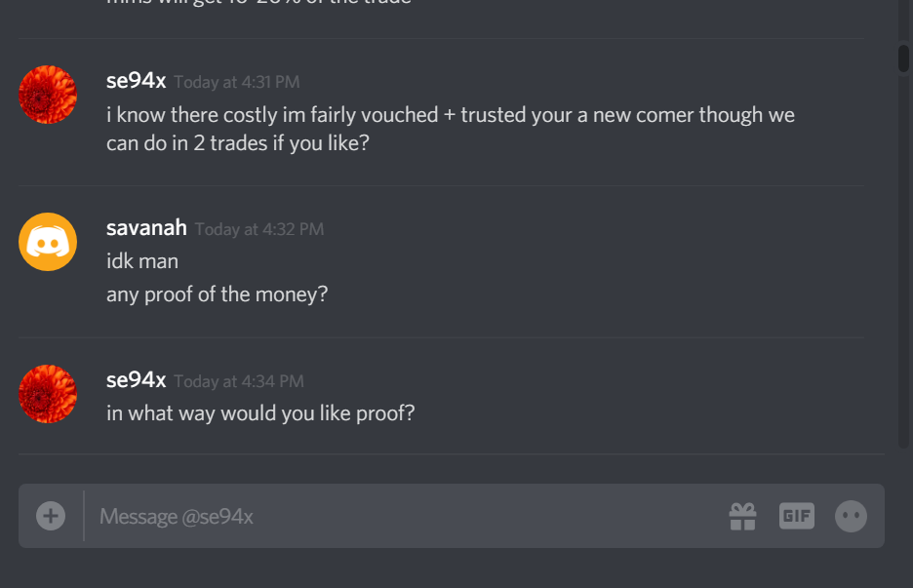
Task: Select the "any proof of the money?" message
Action: point(218,294)
